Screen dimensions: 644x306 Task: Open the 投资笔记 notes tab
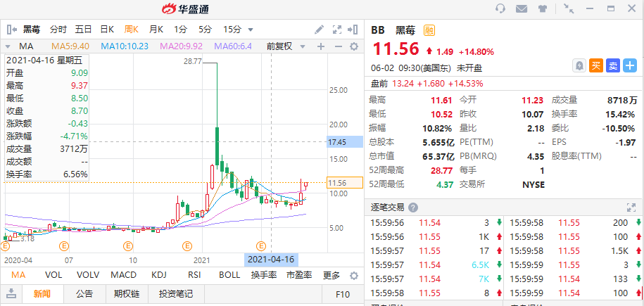pos(176,293)
